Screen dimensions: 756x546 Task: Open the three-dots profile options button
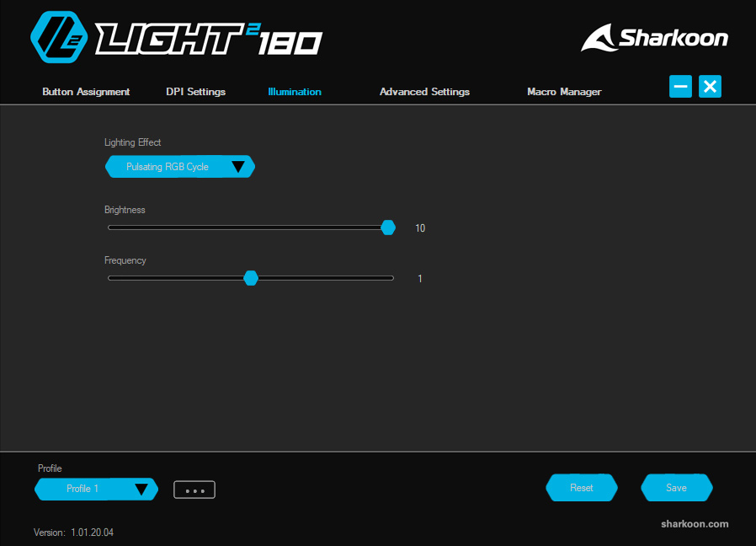click(x=194, y=490)
